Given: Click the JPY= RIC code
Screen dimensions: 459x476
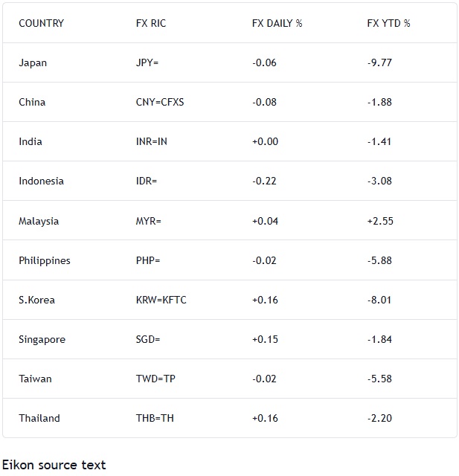Looking at the screenshot, I should [x=147, y=62].
